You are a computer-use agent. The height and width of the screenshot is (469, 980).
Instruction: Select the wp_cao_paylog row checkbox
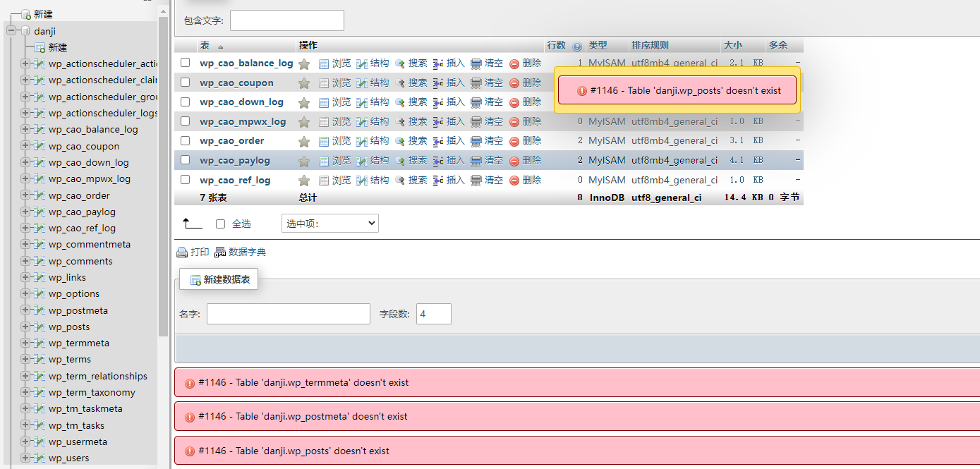(186, 160)
